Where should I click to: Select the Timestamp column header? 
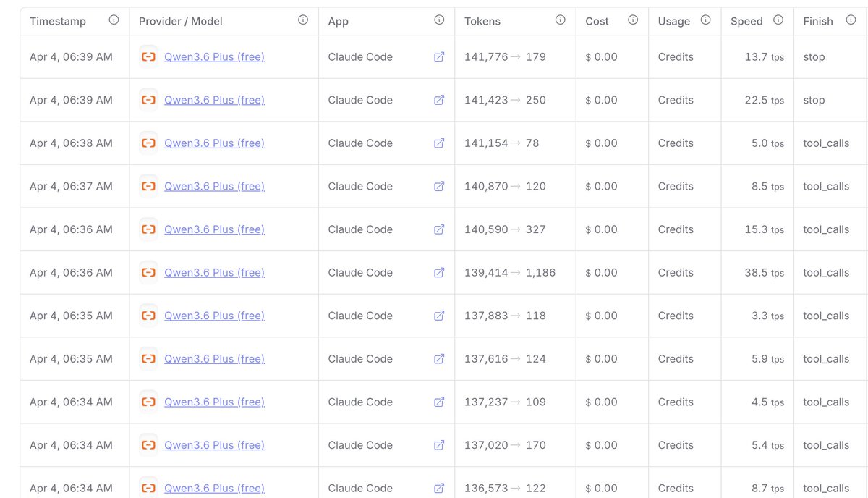point(58,21)
